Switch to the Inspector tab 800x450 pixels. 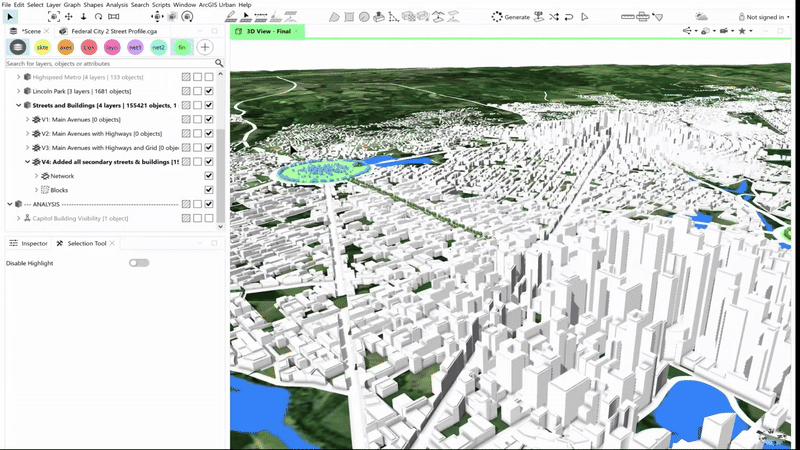point(29,243)
